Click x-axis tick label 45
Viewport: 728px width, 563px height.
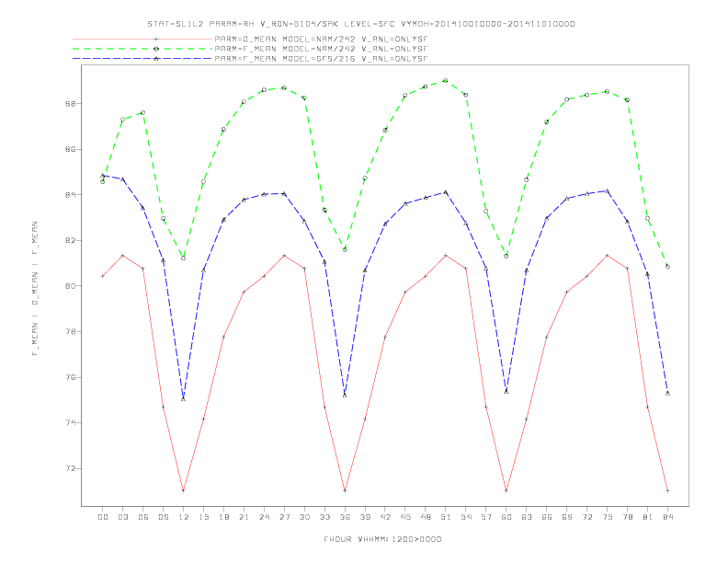[405, 517]
